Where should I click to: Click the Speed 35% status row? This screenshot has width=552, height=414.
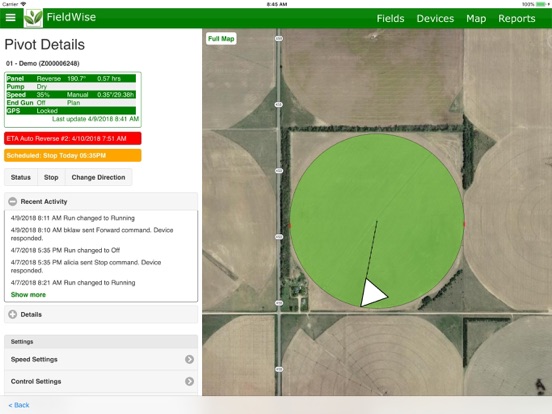[x=71, y=95]
